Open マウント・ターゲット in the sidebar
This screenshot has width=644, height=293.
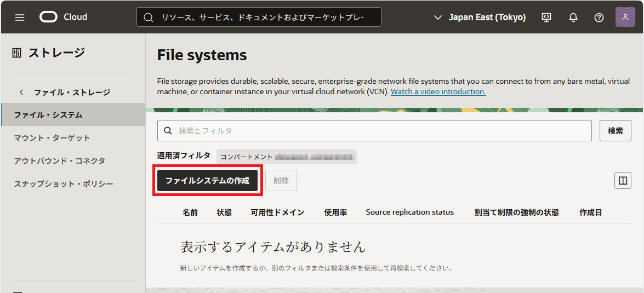[x=52, y=138]
